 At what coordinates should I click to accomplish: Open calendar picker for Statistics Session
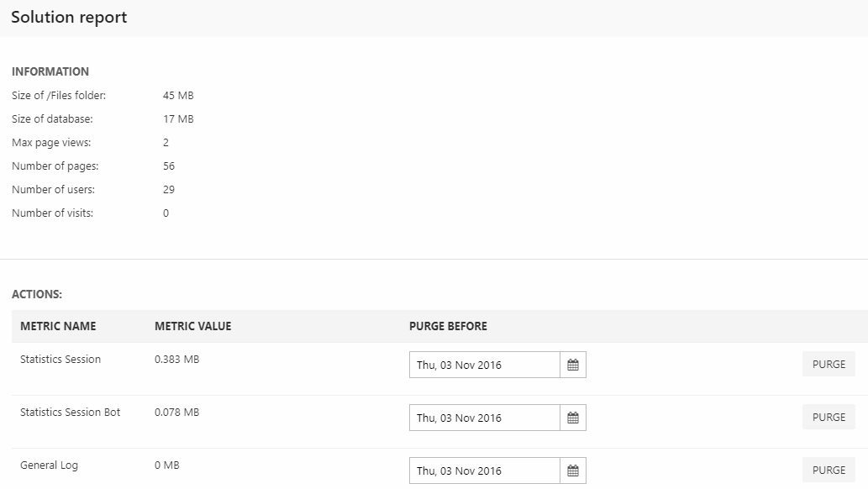pos(573,365)
